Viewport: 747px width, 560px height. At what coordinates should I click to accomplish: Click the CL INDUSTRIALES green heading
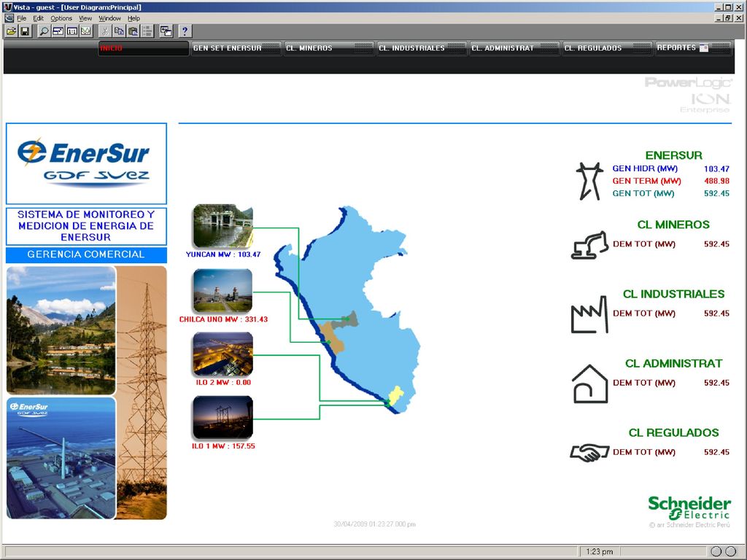click(673, 295)
